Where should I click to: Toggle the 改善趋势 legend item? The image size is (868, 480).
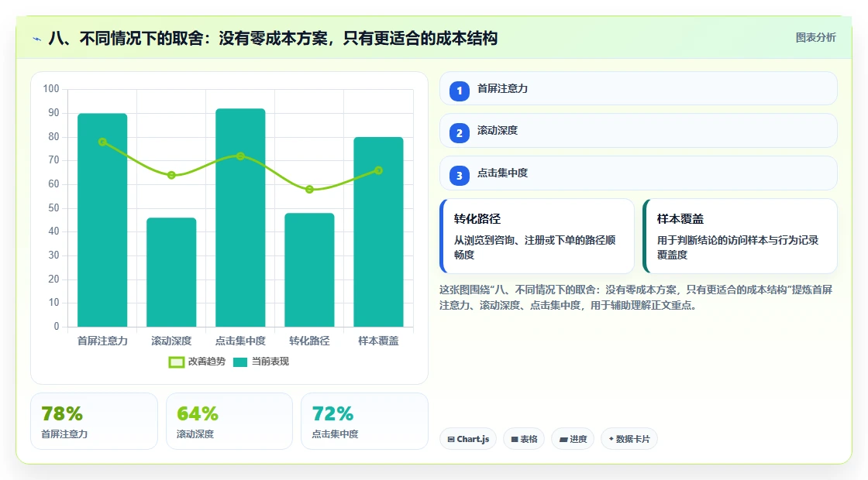click(x=197, y=362)
